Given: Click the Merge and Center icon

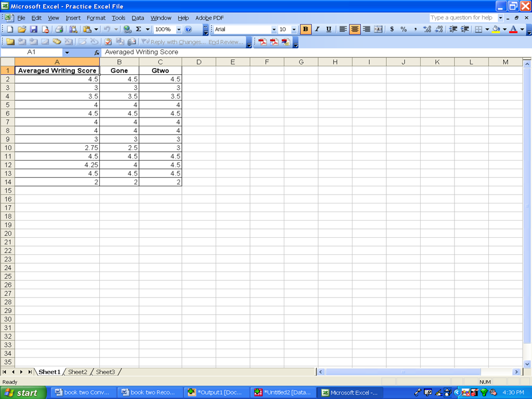Looking at the screenshot, I should 378,29.
